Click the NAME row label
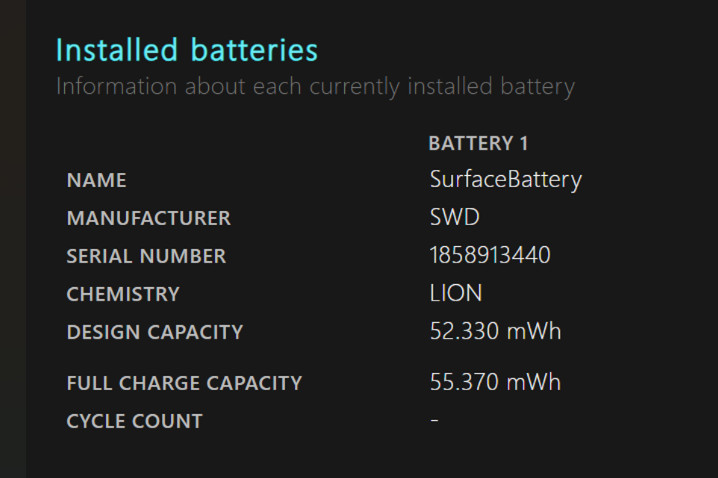 pos(96,180)
